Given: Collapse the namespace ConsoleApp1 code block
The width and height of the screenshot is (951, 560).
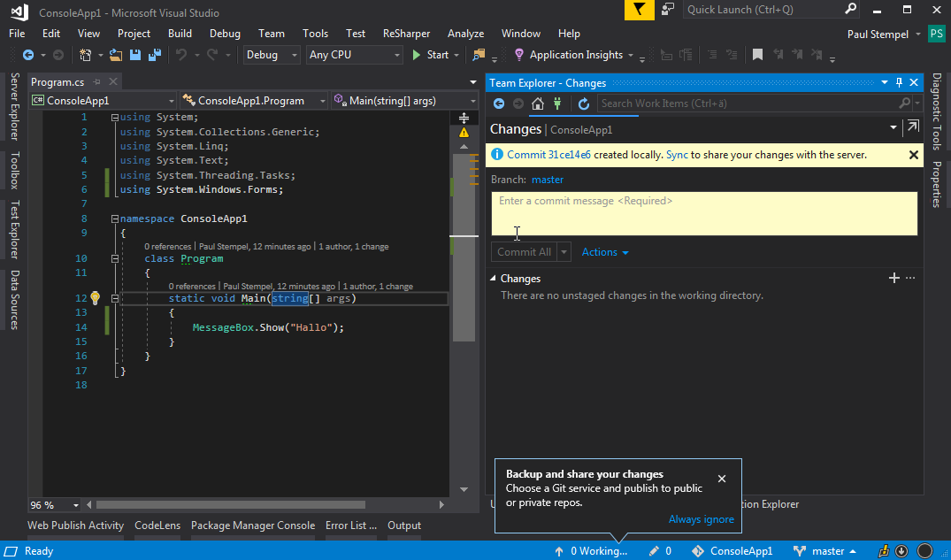Looking at the screenshot, I should click(x=114, y=219).
